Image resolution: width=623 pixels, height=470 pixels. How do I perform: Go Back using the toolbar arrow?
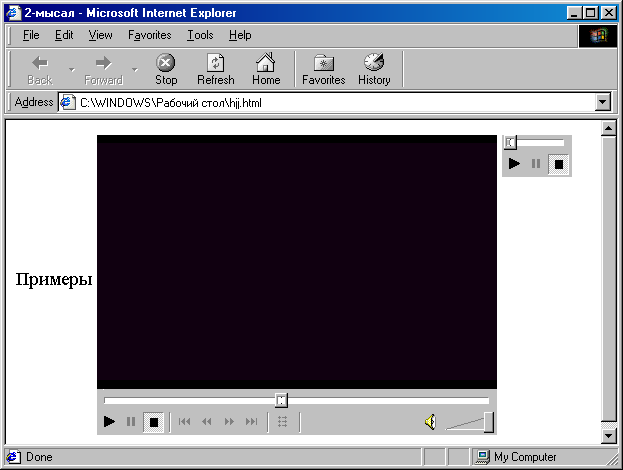pyautogui.click(x=40, y=70)
